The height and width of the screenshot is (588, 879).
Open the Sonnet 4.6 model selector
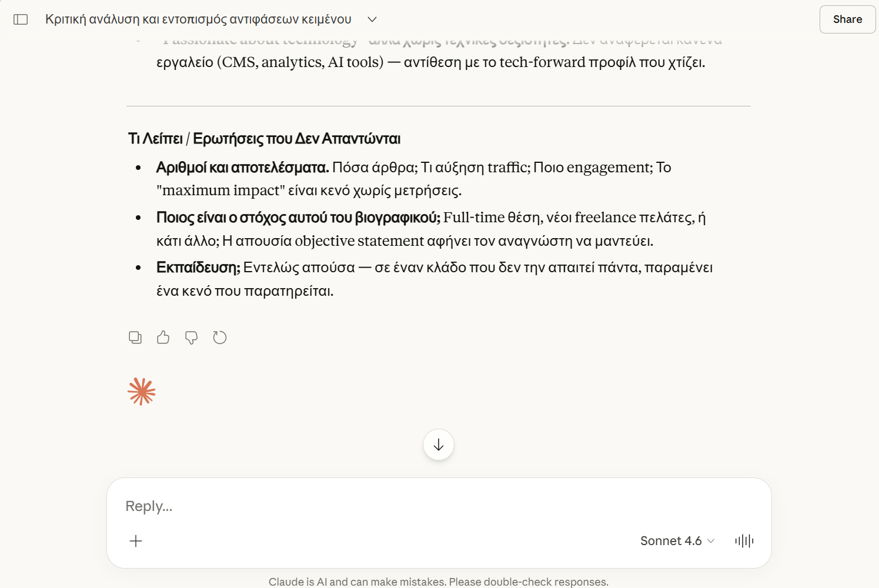pos(677,541)
